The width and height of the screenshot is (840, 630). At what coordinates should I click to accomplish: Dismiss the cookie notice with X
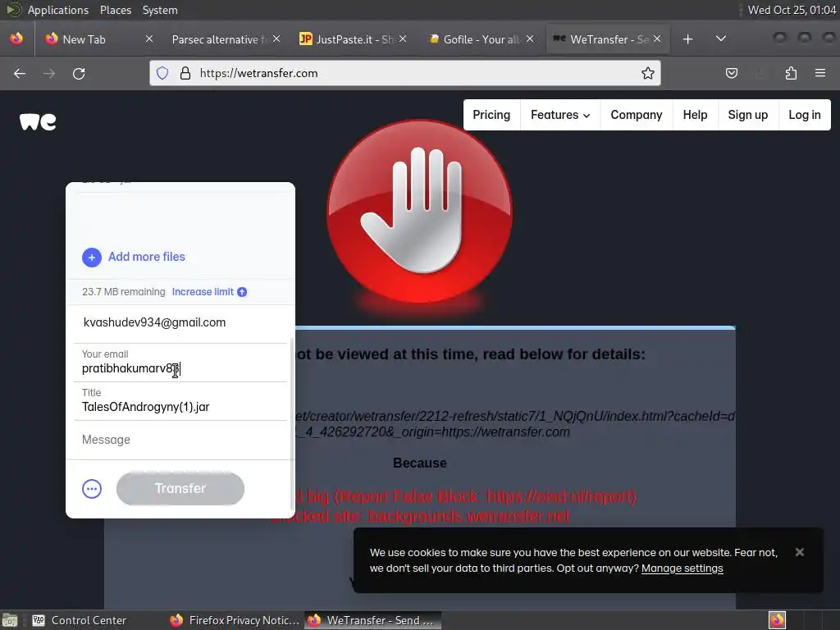tap(799, 552)
